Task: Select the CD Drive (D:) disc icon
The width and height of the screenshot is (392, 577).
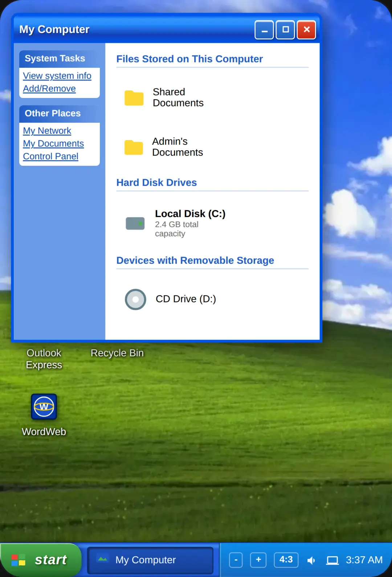Action: click(135, 299)
